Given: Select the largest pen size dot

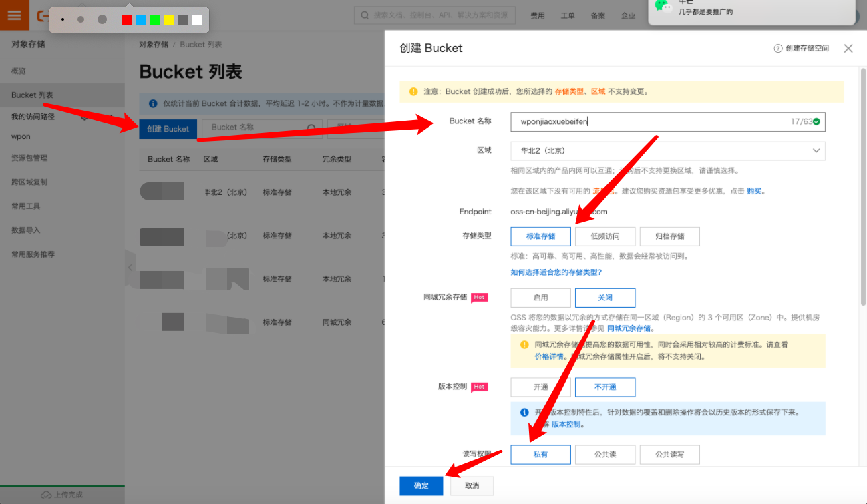Looking at the screenshot, I should point(102,19).
